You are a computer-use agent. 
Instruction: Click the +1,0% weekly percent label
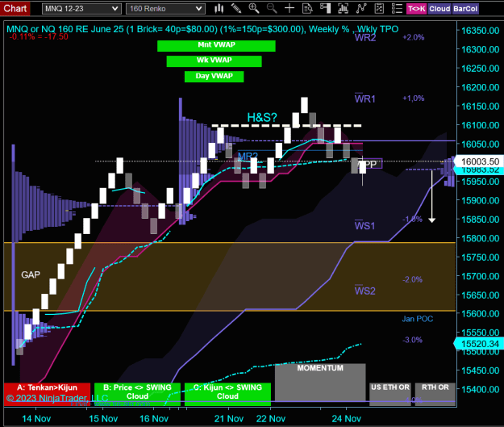414,98
